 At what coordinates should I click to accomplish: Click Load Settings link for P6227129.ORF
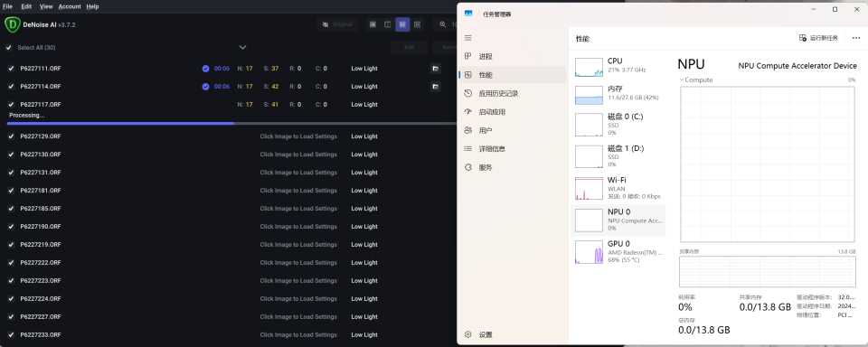(x=298, y=136)
